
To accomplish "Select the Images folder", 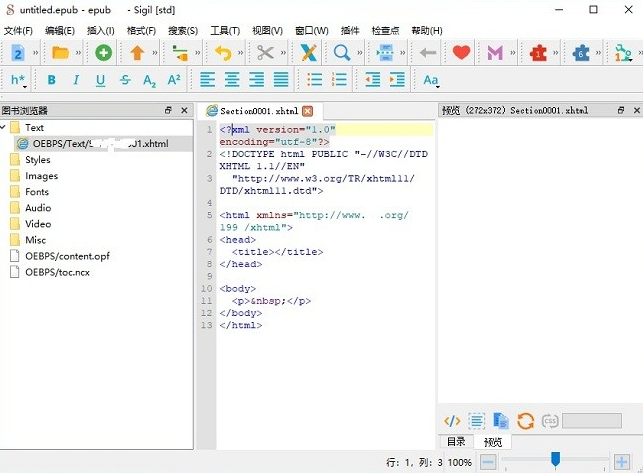I will click(41, 176).
